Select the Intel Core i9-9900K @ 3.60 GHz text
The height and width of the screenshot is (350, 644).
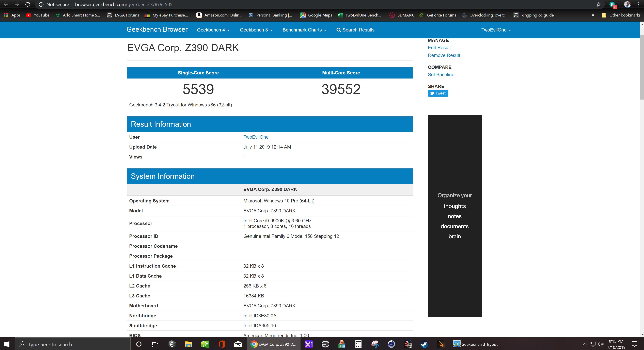[x=277, y=221]
